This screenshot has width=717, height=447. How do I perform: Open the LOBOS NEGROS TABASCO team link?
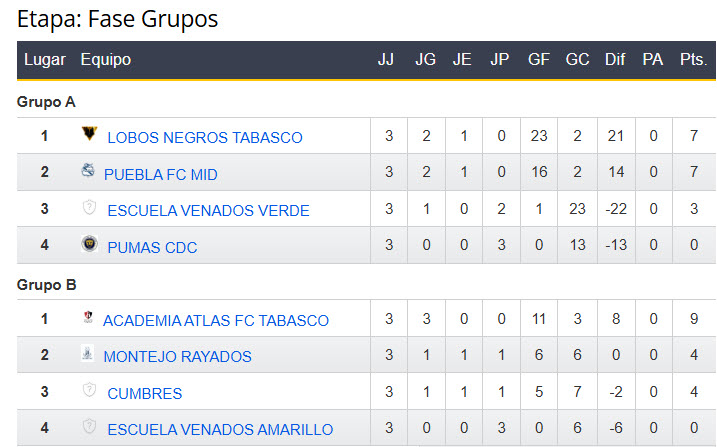(204, 138)
